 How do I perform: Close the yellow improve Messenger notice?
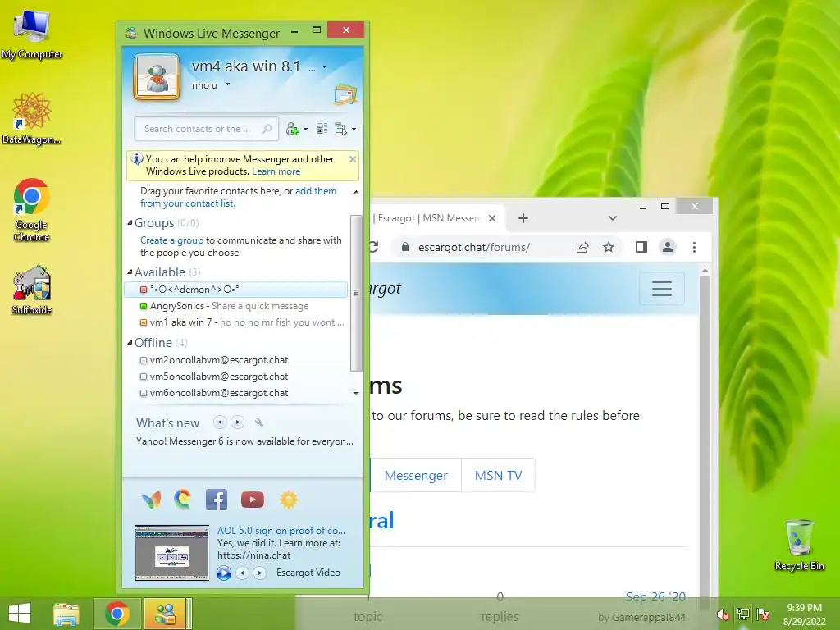353,159
